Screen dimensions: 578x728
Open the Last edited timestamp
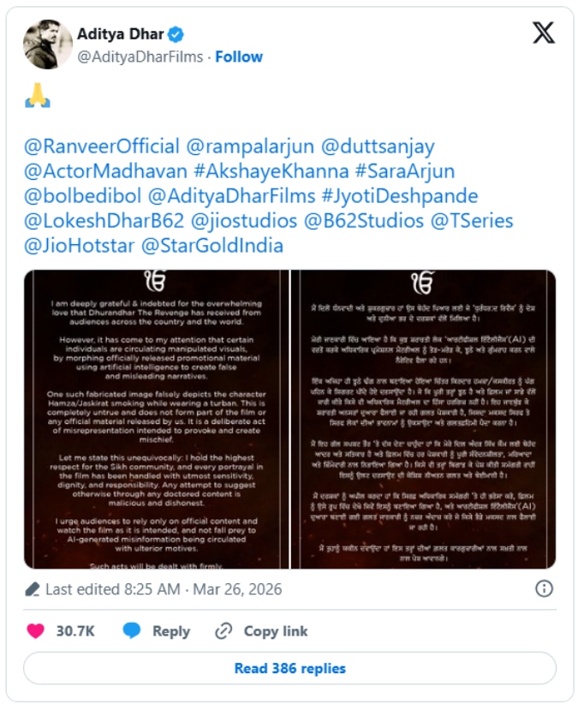click(x=164, y=589)
